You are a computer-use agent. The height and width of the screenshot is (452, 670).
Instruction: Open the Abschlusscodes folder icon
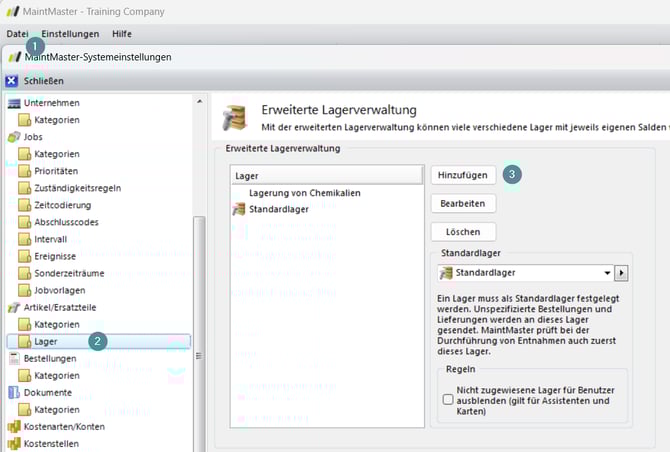[25, 222]
